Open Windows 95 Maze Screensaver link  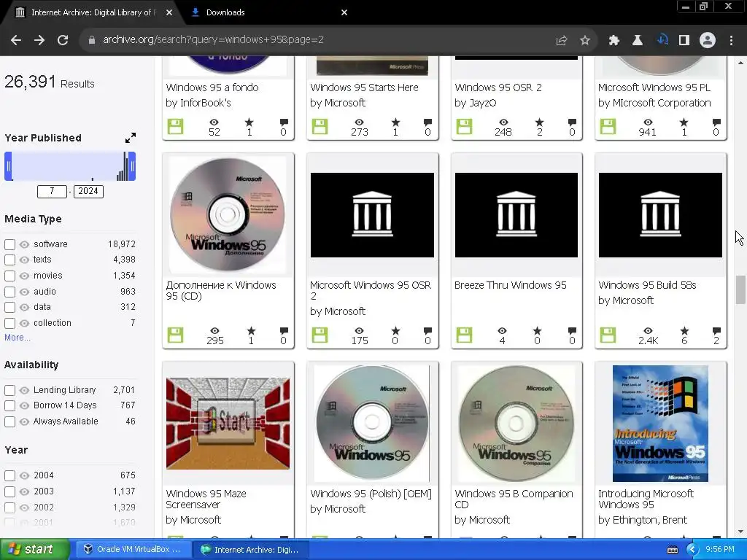[x=206, y=499]
